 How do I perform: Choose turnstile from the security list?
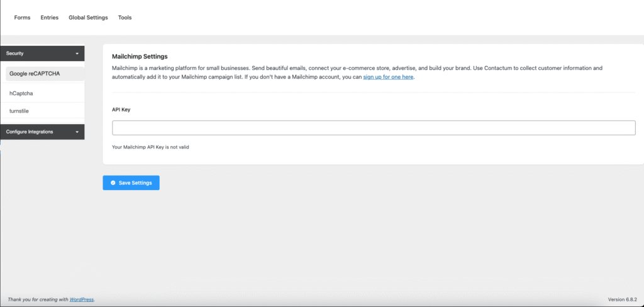(19, 111)
